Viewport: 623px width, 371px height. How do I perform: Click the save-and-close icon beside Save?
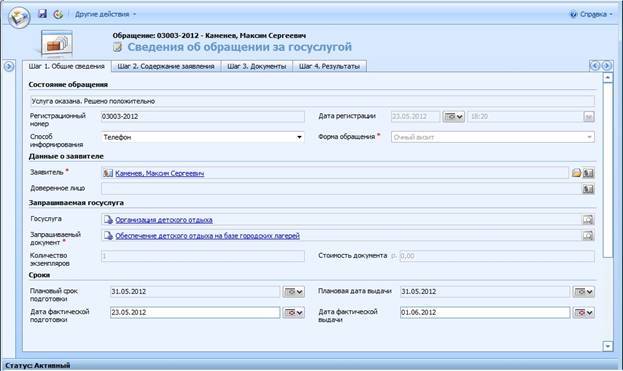pyautogui.click(x=58, y=14)
